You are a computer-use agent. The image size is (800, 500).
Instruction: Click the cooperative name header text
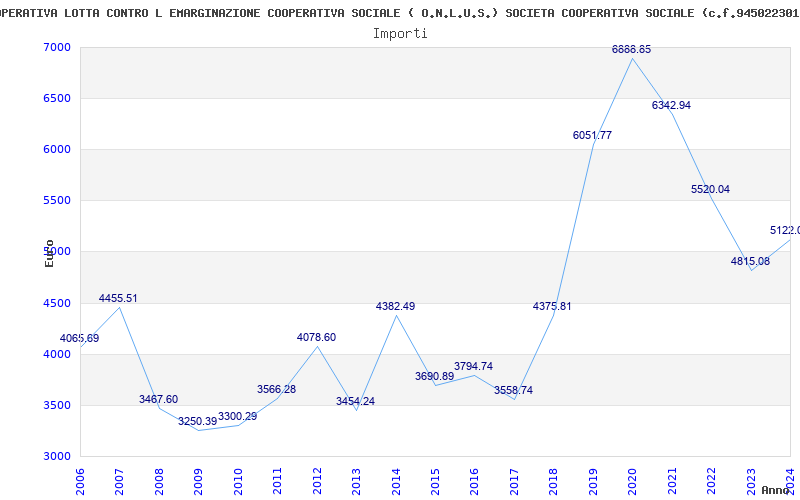coord(400,13)
